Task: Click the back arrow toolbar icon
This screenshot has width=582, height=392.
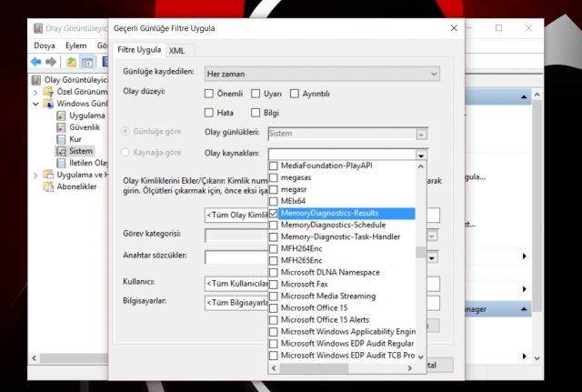Action: point(36,62)
